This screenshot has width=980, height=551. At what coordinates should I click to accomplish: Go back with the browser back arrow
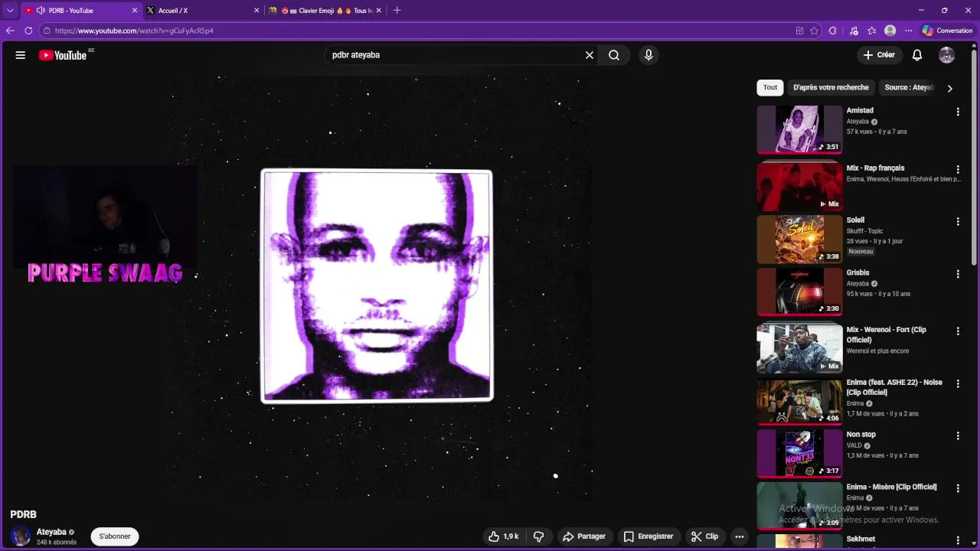click(x=10, y=31)
